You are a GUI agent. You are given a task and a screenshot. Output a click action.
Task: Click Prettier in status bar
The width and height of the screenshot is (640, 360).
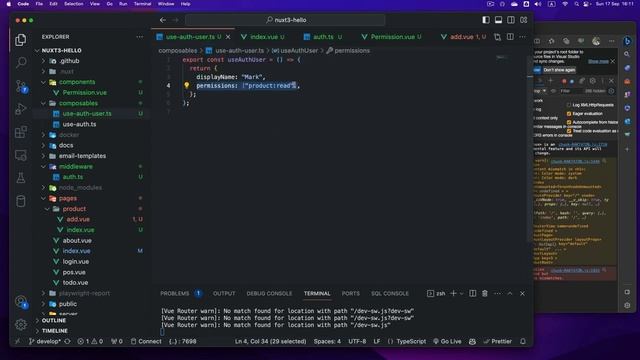(x=498, y=341)
